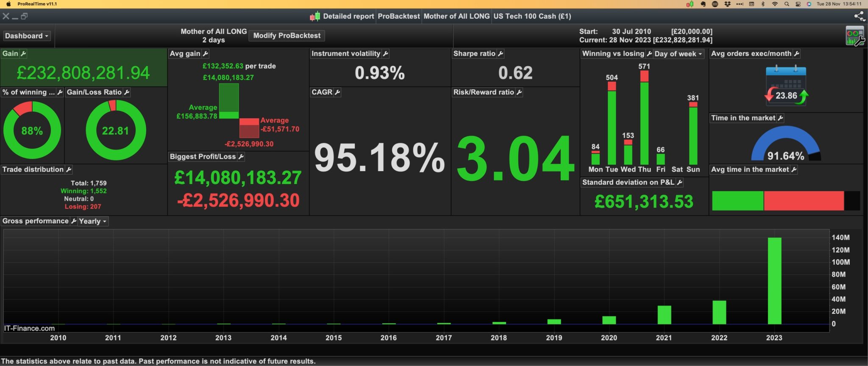Viewport: 868px width, 366px height.
Task: Open the Apple menu
Action: [8, 4]
